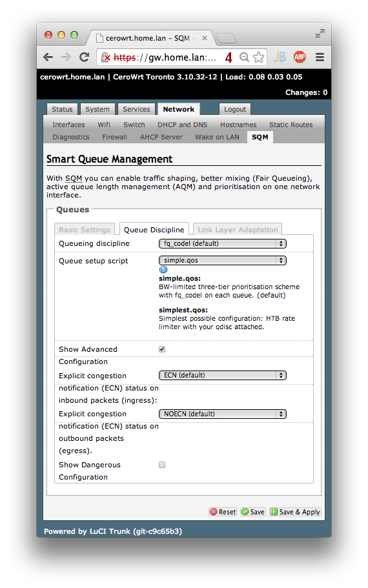368x588 pixels.
Task: Open the Queueing discipline fq_codel dropdown
Action: coord(223,244)
